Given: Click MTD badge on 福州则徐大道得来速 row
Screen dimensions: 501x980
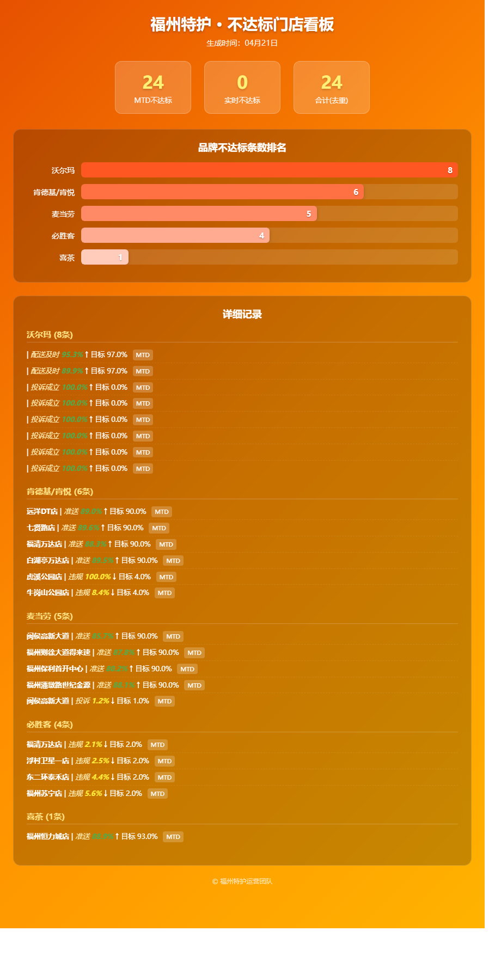Looking at the screenshot, I should point(194,653).
